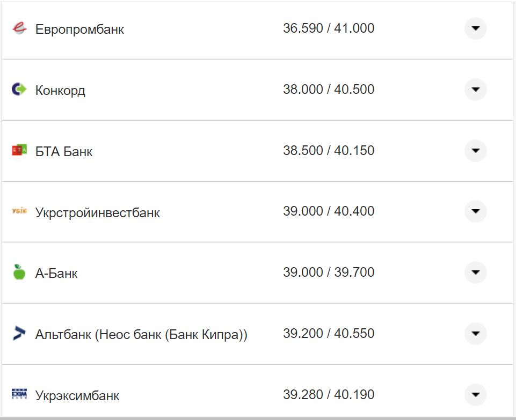516x420 pixels.
Task: Click the green apple А-Банк icon
Action: click(x=19, y=272)
